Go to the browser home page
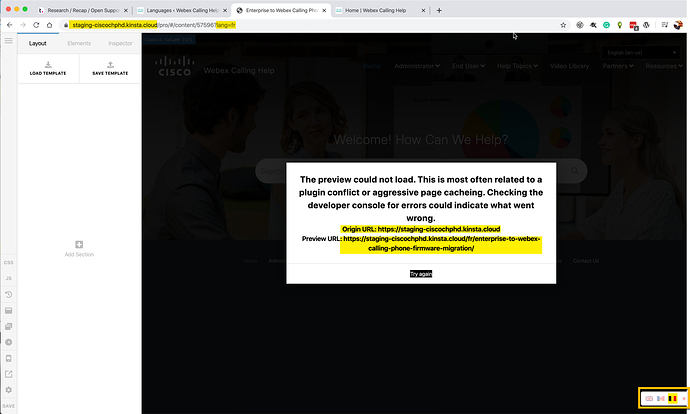 [x=49, y=25]
